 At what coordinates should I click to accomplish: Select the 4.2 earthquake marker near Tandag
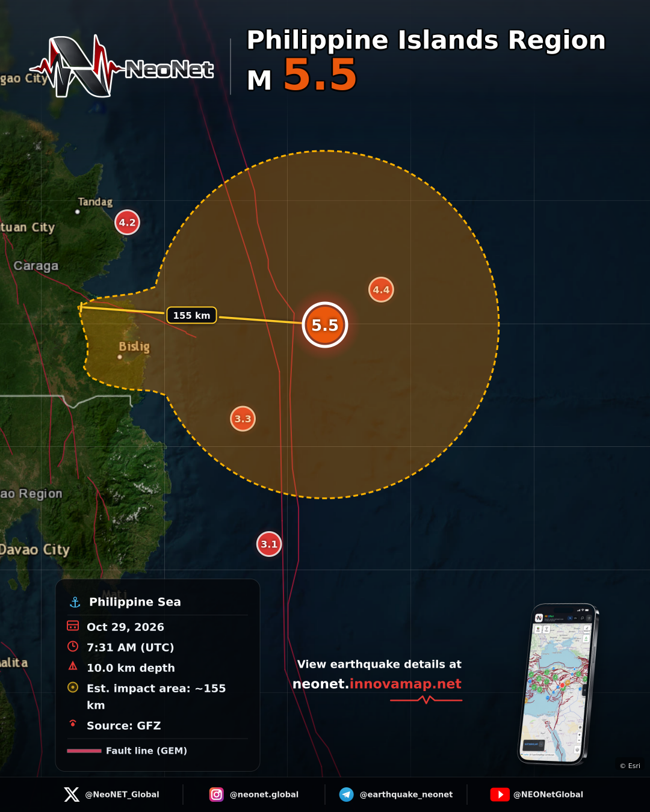coord(127,223)
